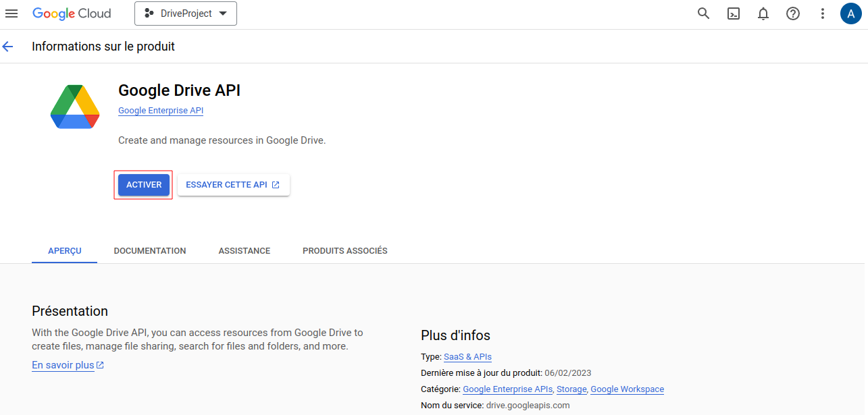Open the En savoir plus link

pos(63,365)
